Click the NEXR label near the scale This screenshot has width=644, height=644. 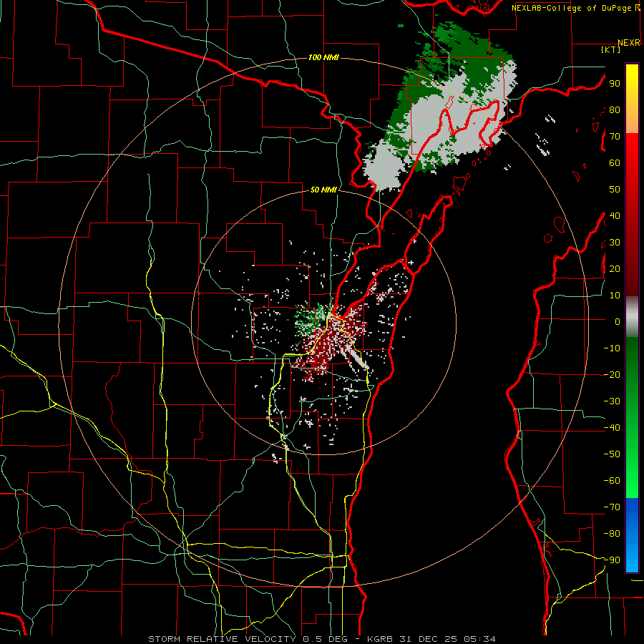click(x=629, y=43)
